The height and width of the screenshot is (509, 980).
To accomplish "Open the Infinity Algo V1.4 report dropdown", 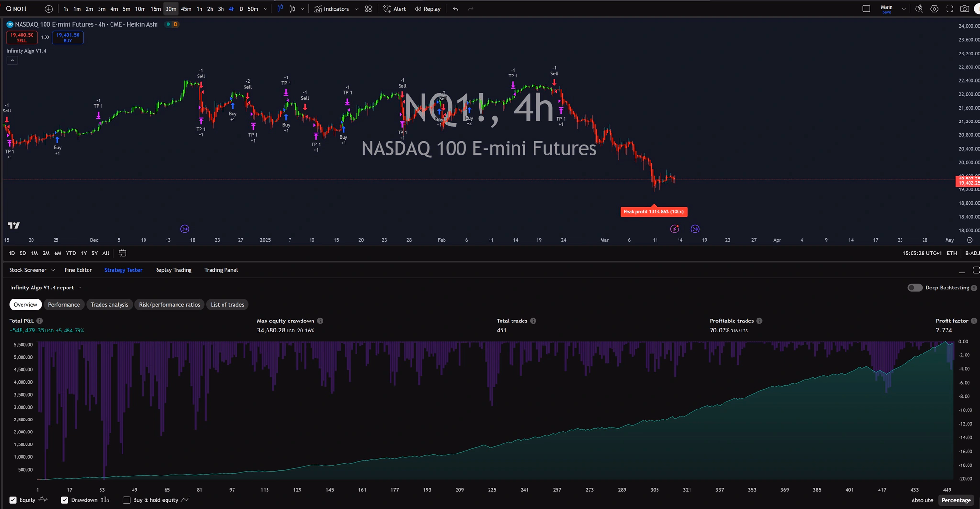I will point(79,288).
